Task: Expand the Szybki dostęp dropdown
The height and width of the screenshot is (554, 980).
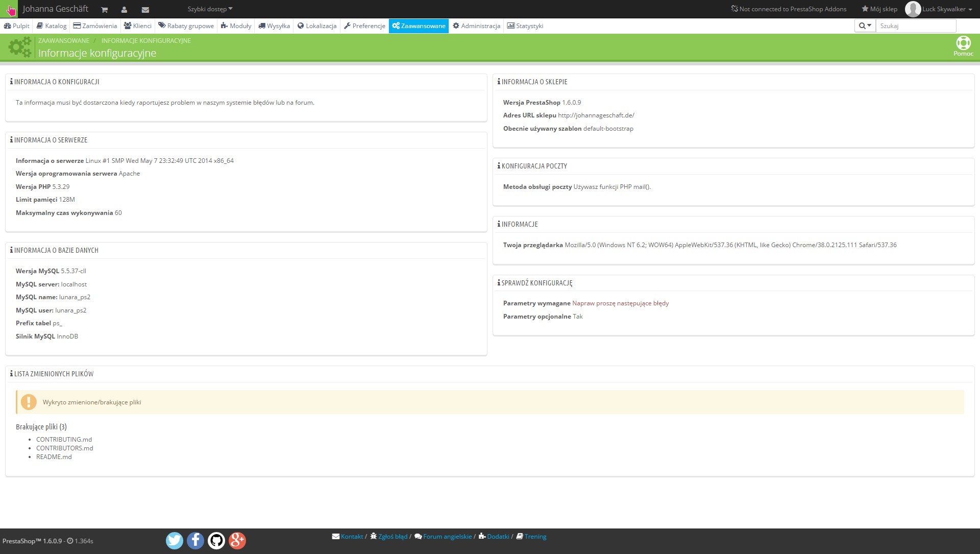Action: click(x=210, y=9)
